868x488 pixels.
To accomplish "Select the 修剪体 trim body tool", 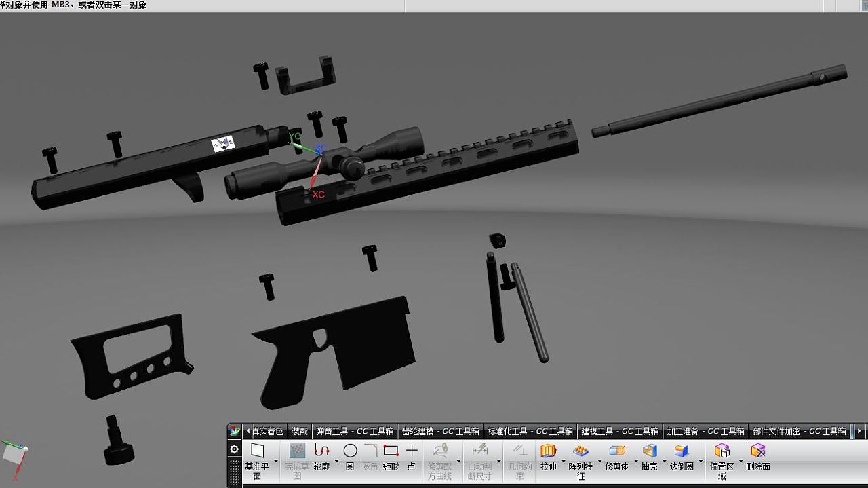I will coord(616,455).
